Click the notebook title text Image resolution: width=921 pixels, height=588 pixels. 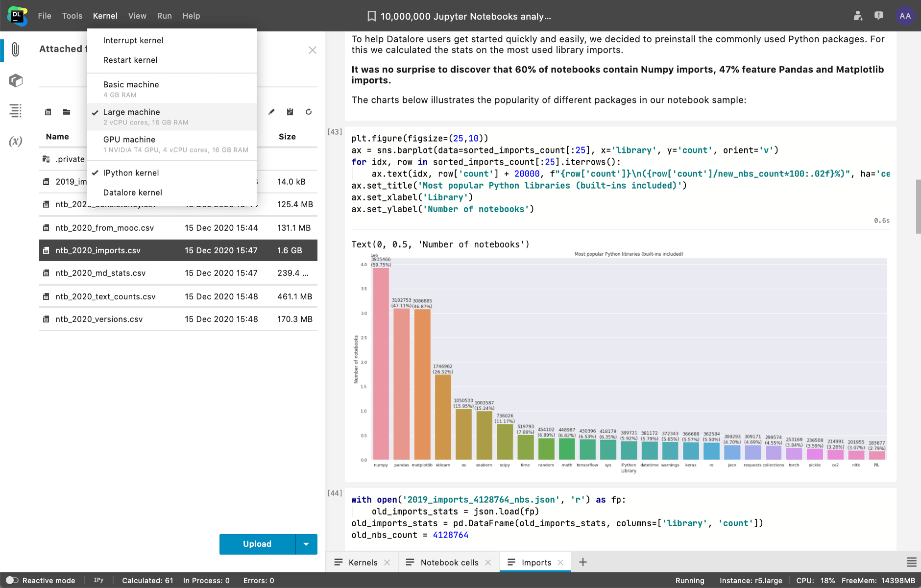pos(466,16)
